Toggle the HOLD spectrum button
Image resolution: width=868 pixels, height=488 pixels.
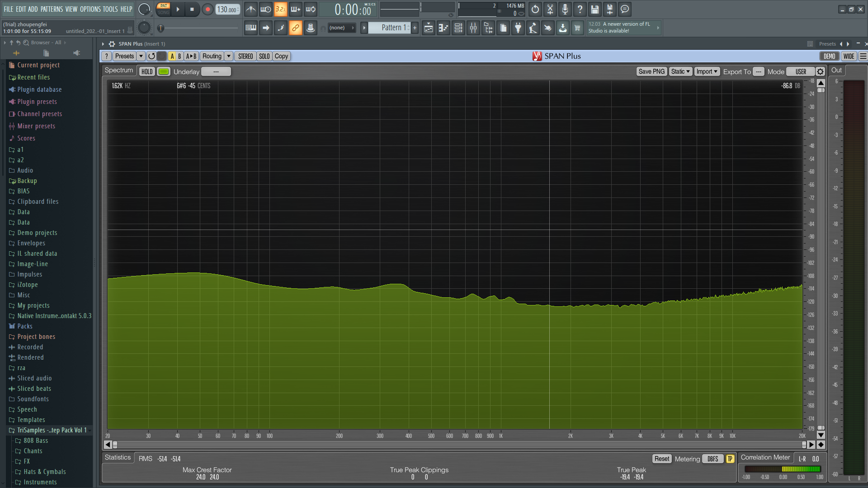point(147,71)
